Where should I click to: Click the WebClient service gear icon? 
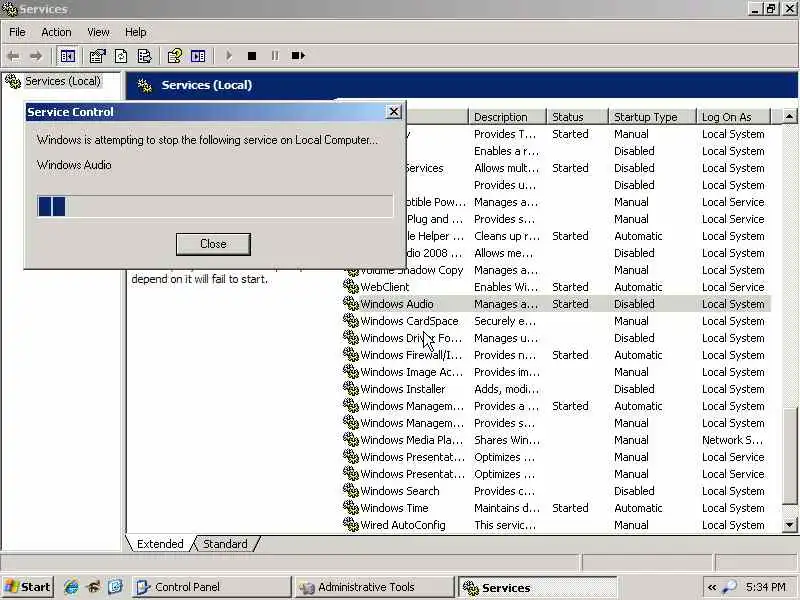click(x=351, y=286)
